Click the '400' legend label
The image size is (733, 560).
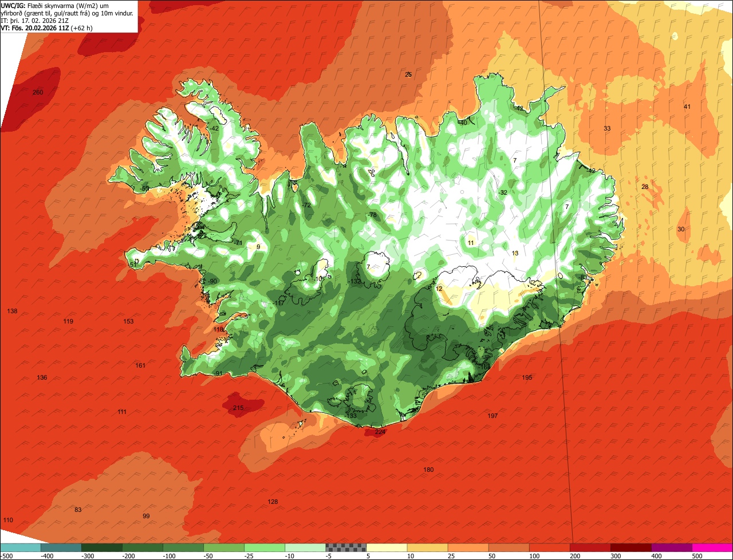tap(657, 555)
